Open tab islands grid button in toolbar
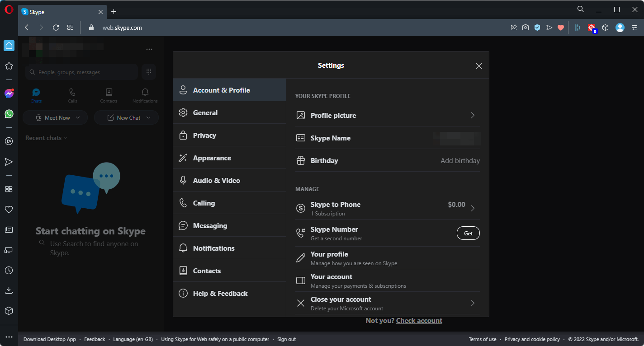644x346 pixels. (70, 28)
